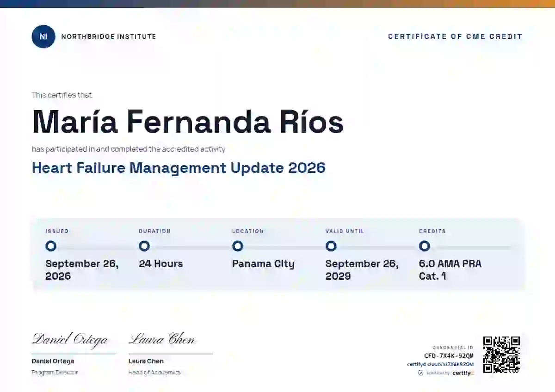Click 'CERTIFICATE OF CME CREDIT' heading
The width and height of the screenshot is (555, 392).
tap(455, 37)
